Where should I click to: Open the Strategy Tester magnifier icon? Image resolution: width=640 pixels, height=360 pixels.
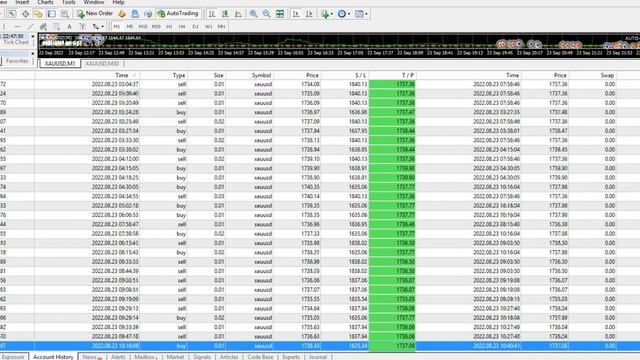pos(64,14)
